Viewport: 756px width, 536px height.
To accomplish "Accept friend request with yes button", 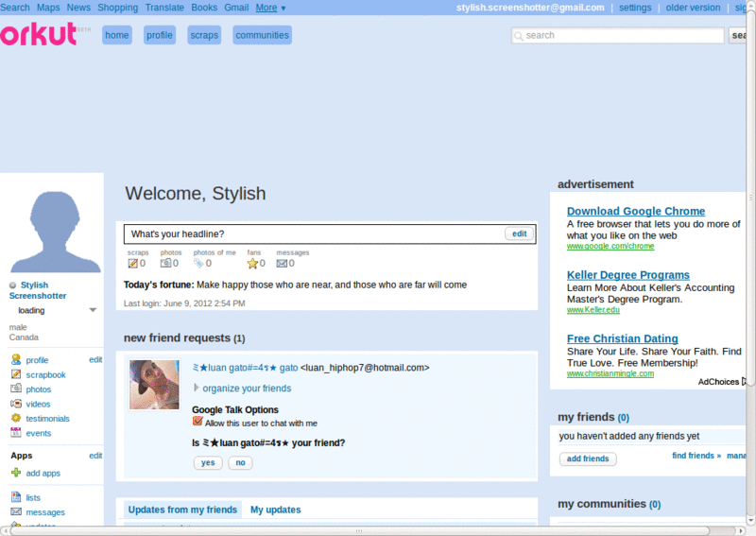I will 208,462.
